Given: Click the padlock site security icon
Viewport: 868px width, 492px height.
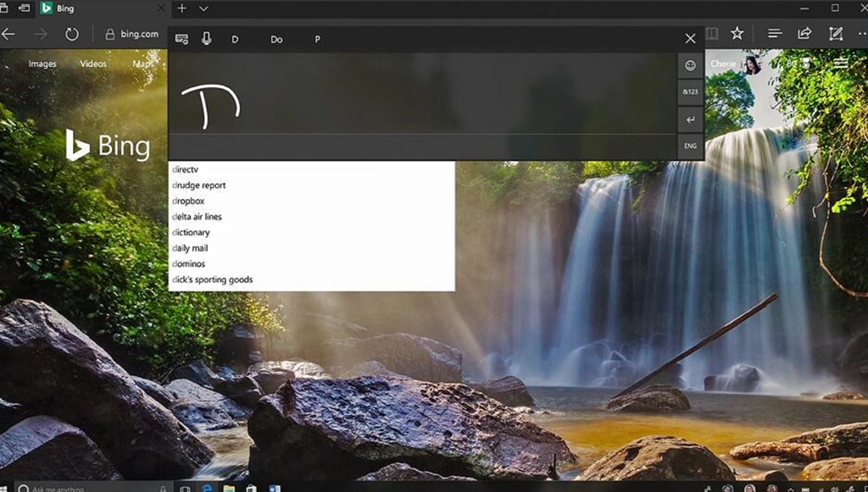Looking at the screenshot, I should (x=110, y=34).
